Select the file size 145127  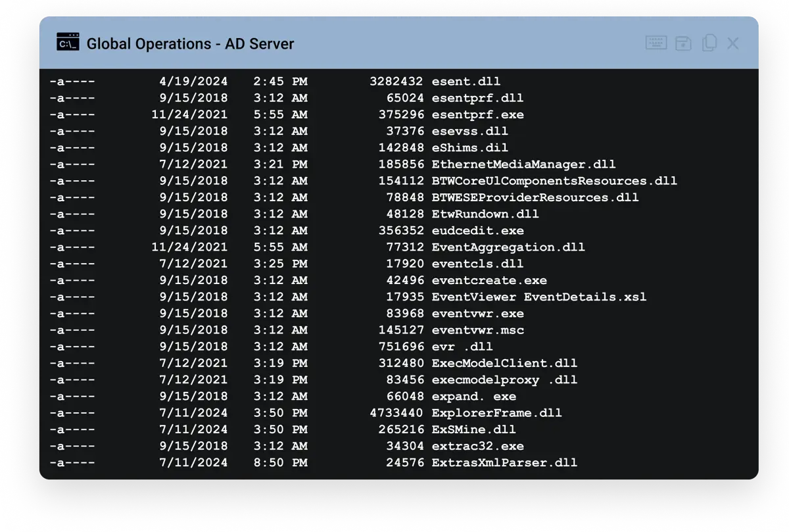400,330
